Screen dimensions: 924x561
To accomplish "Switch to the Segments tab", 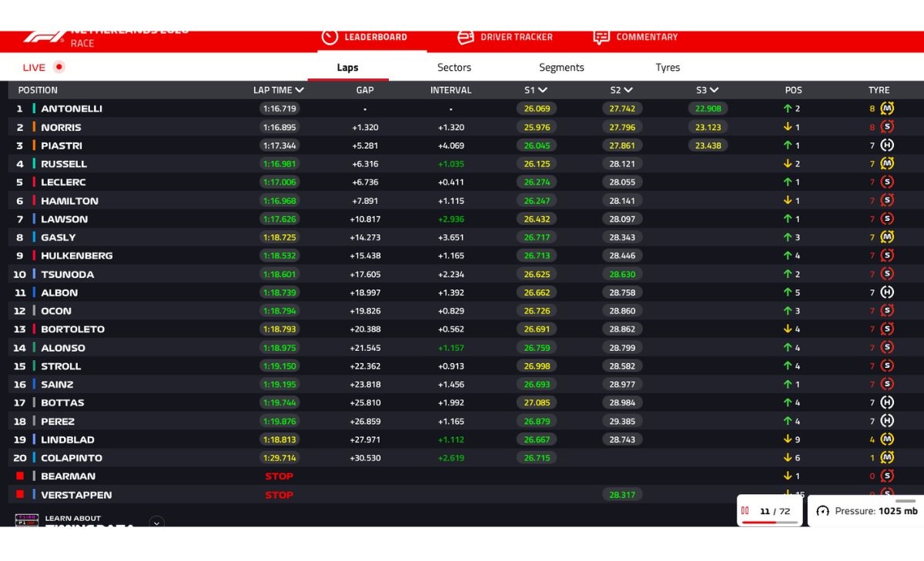I will (x=561, y=68).
